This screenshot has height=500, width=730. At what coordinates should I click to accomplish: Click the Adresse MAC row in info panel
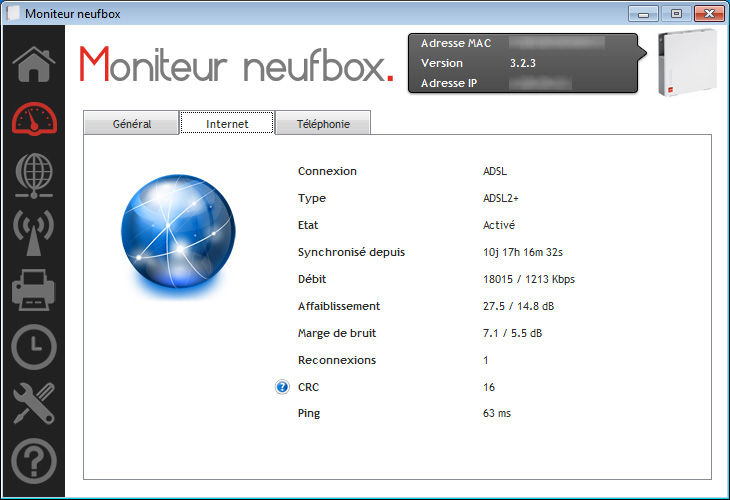click(520, 44)
